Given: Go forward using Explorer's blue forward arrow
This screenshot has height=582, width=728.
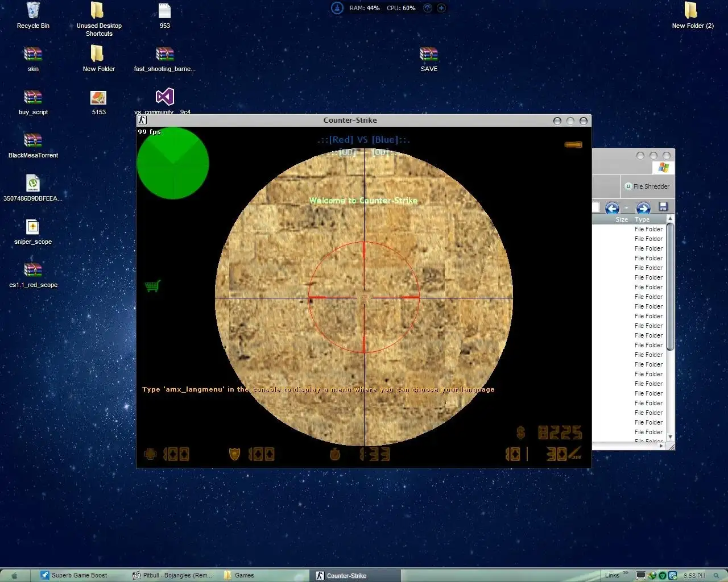Looking at the screenshot, I should point(643,208).
